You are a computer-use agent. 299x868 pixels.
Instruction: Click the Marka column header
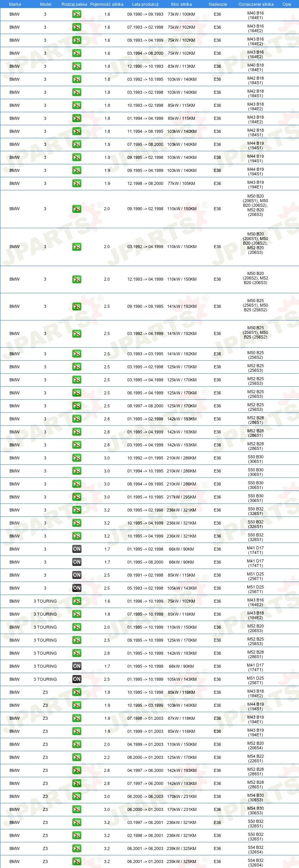point(15,4)
